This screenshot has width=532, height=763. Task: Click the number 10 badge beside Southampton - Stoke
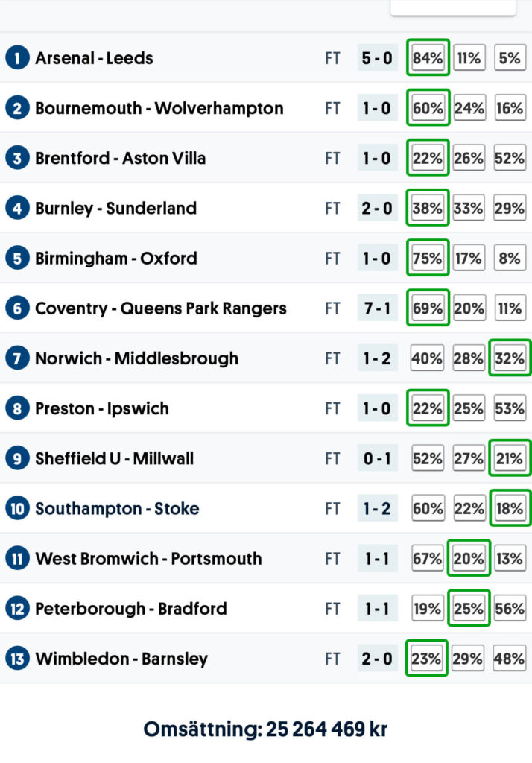[x=16, y=509]
